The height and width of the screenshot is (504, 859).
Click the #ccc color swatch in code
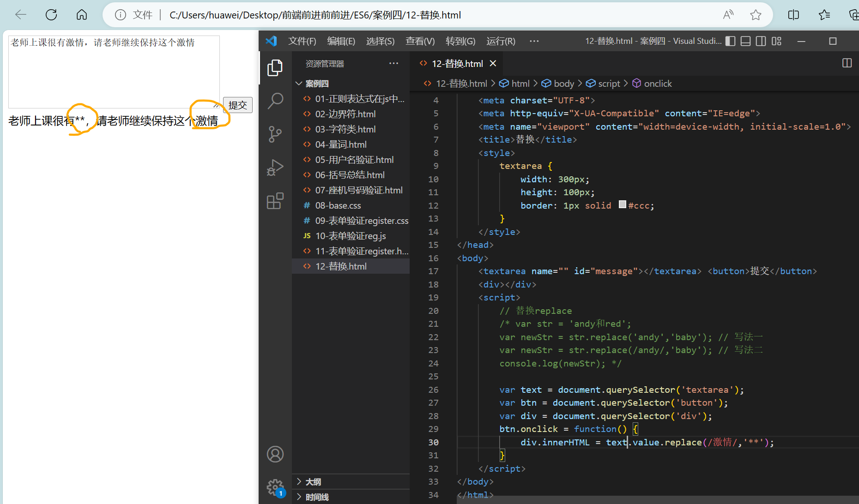point(622,204)
